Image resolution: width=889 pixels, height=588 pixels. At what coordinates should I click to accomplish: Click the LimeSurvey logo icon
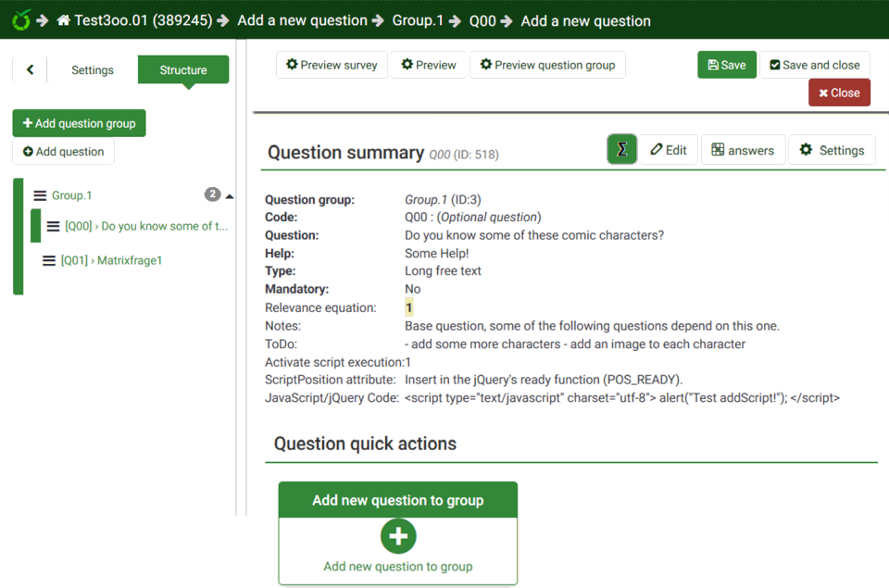(x=21, y=20)
